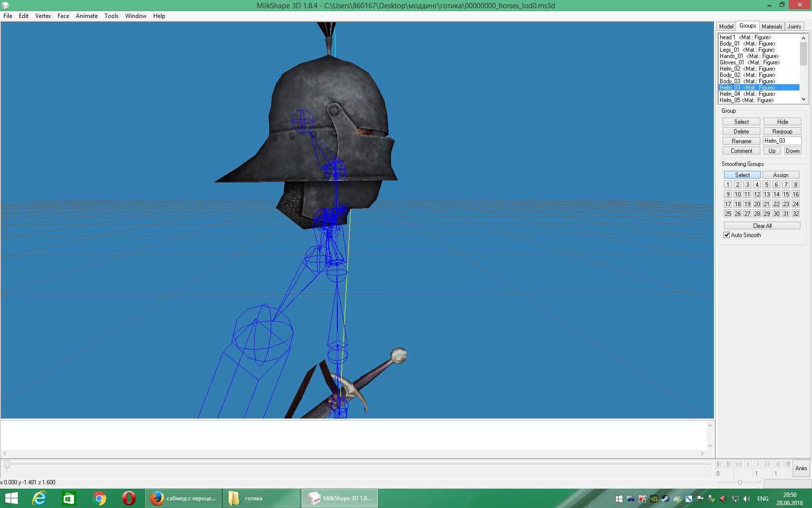Viewport: 812px width, 508px height.
Task: Go to next keyframe playback button
Action: [777, 464]
